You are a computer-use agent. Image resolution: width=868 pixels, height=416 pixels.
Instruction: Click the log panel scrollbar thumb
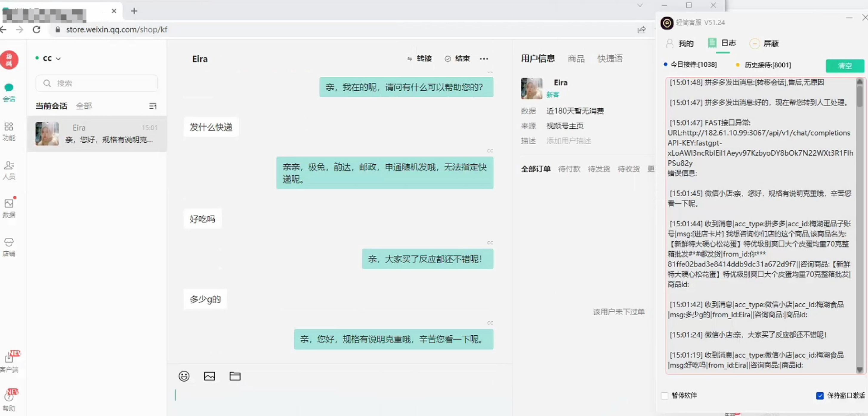[860, 96]
